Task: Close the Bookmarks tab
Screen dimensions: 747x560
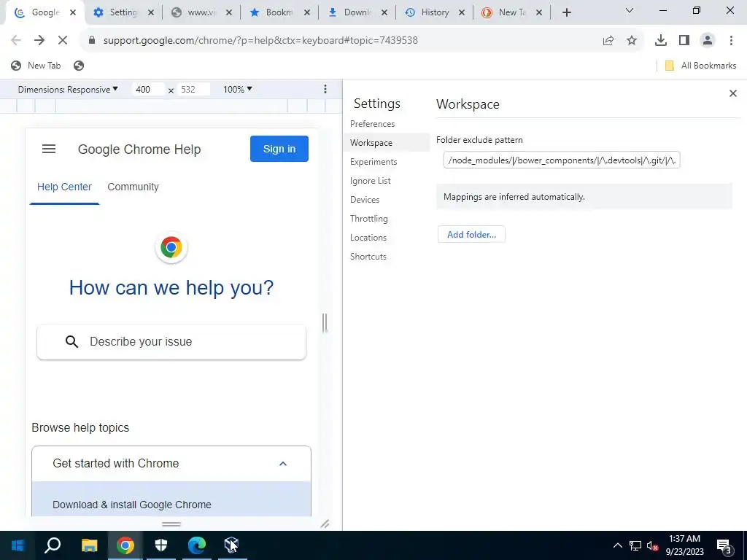Action: [x=307, y=13]
